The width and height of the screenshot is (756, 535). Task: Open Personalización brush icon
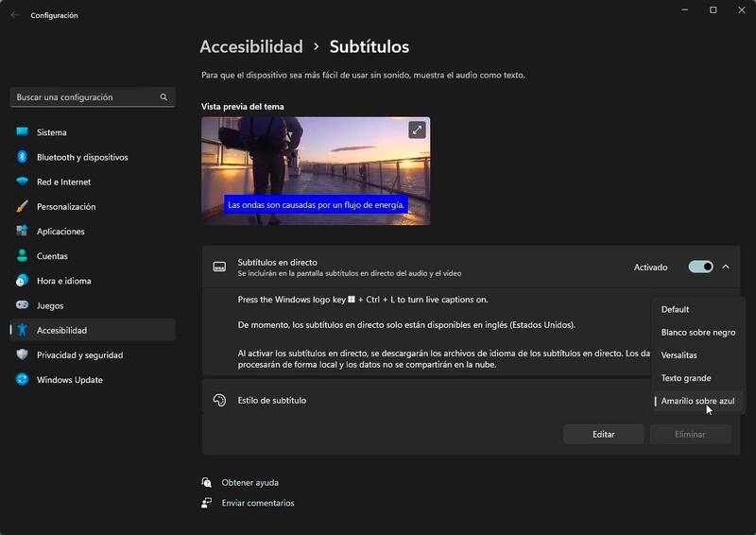coord(22,206)
